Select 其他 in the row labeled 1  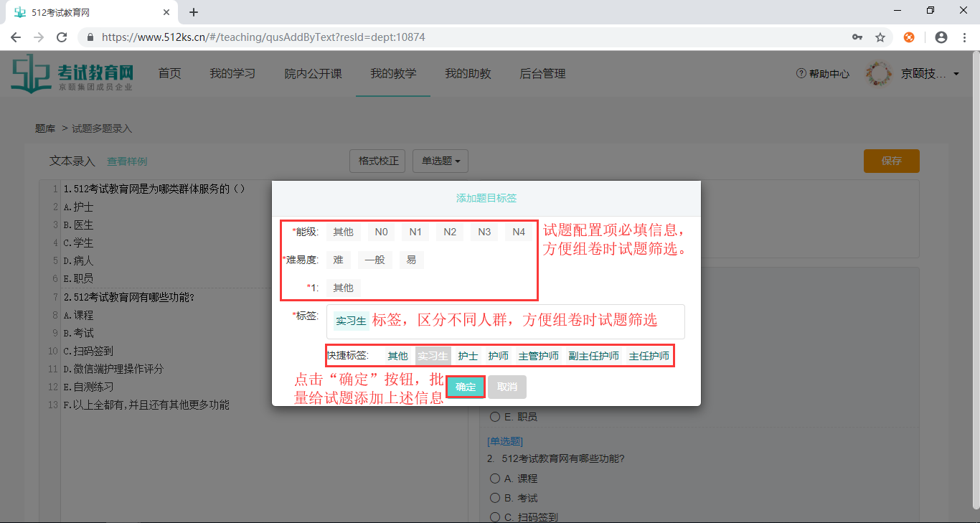tap(344, 288)
